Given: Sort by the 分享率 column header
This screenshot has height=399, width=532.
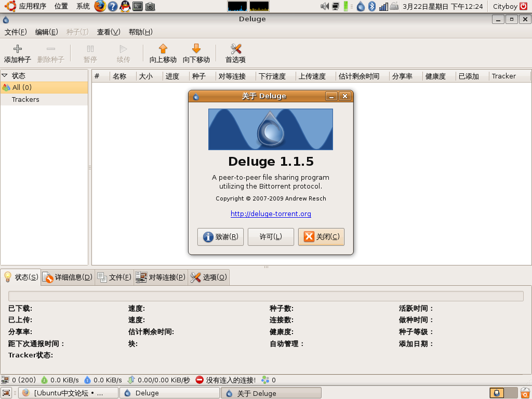Looking at the screenshot, I should point(406,76).
